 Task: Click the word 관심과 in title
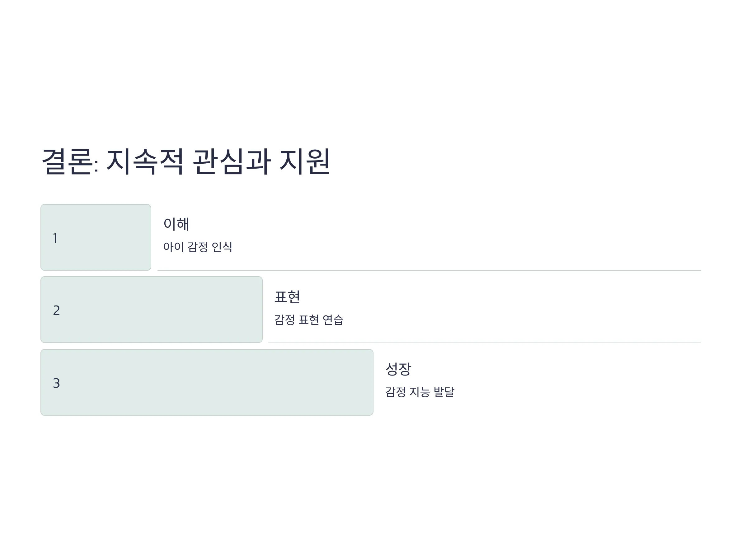click(x=232, y=161)
